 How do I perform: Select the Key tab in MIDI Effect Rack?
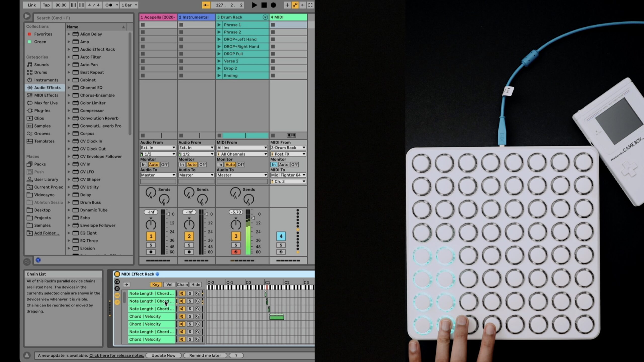coord(156,284)
